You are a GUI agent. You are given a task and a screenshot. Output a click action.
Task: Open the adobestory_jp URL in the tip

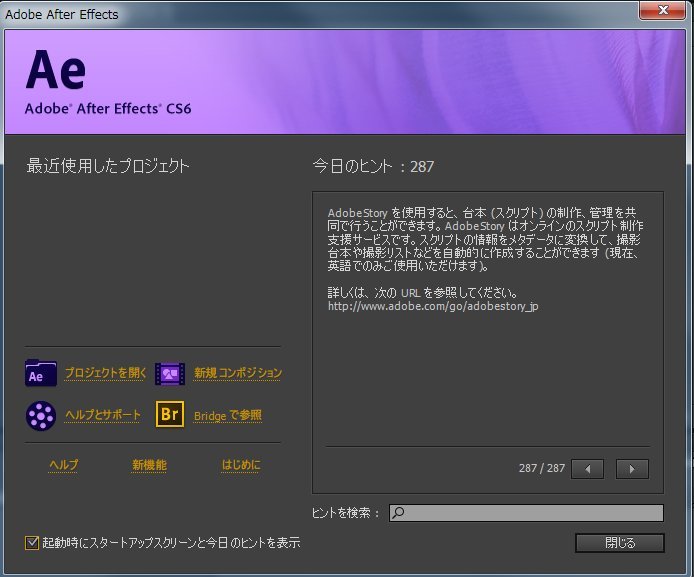pos(433,306)
